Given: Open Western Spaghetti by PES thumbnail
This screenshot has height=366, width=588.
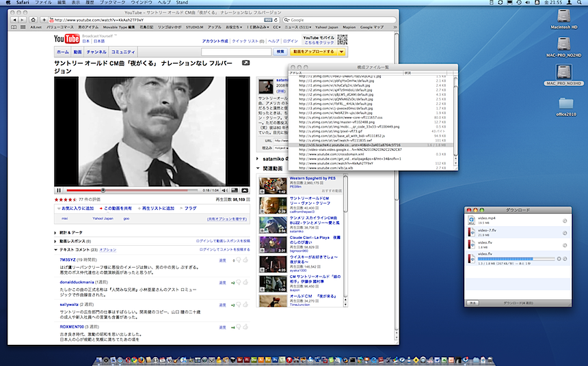Looking at the screenshot, I should [273, 186].
